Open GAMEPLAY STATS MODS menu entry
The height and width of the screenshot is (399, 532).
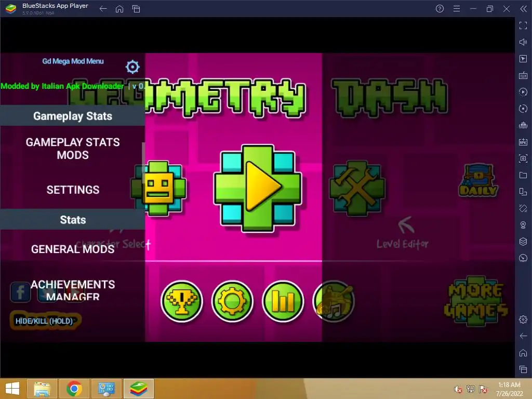tap(73, 149)
